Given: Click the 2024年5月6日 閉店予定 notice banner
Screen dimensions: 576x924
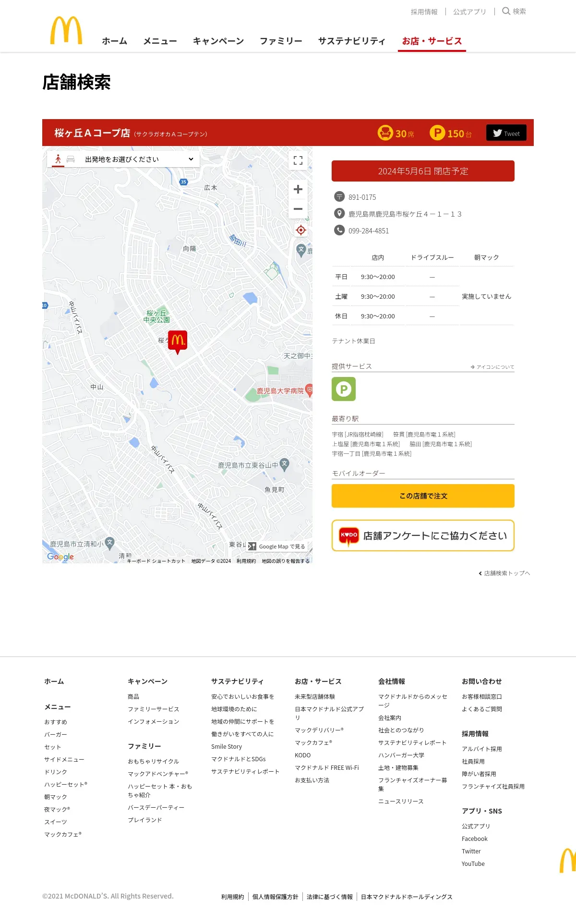Looking at the screenshot, I should 423,171.
